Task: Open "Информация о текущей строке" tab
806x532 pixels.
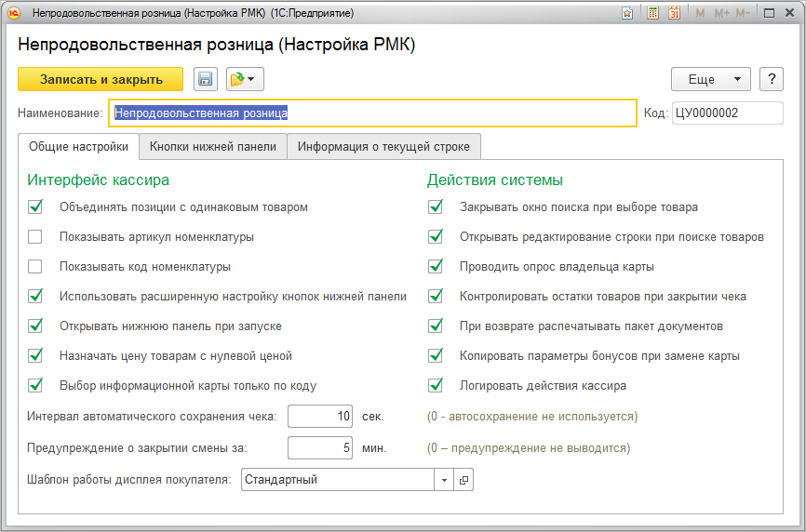Action: (383, 146)
